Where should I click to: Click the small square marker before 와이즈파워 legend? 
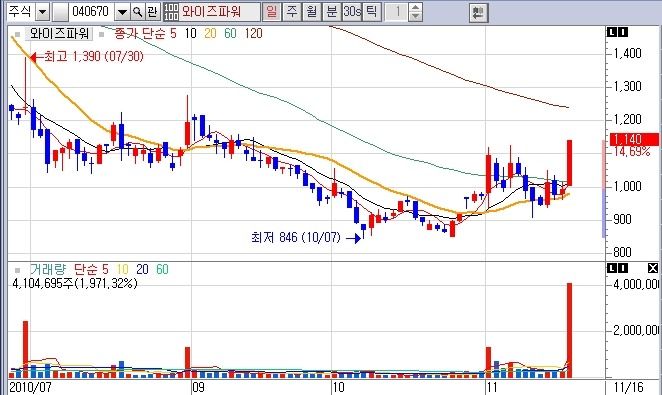point(17,34)
